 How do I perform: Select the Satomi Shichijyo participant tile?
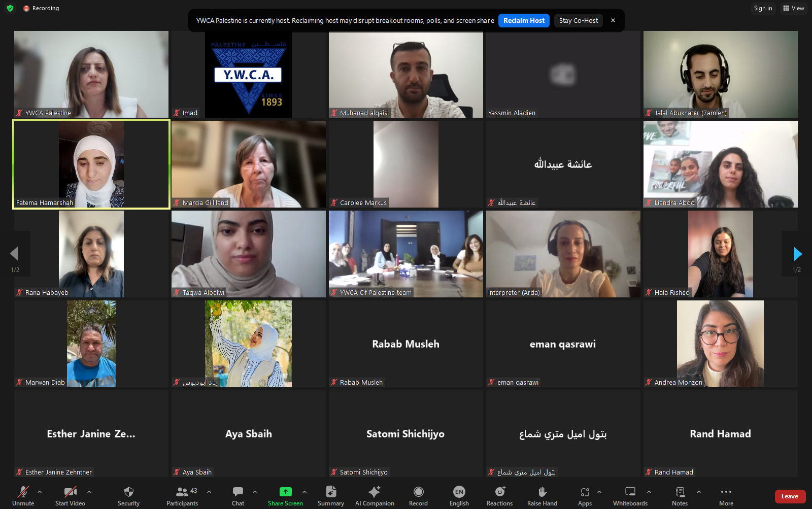[406, 433]
